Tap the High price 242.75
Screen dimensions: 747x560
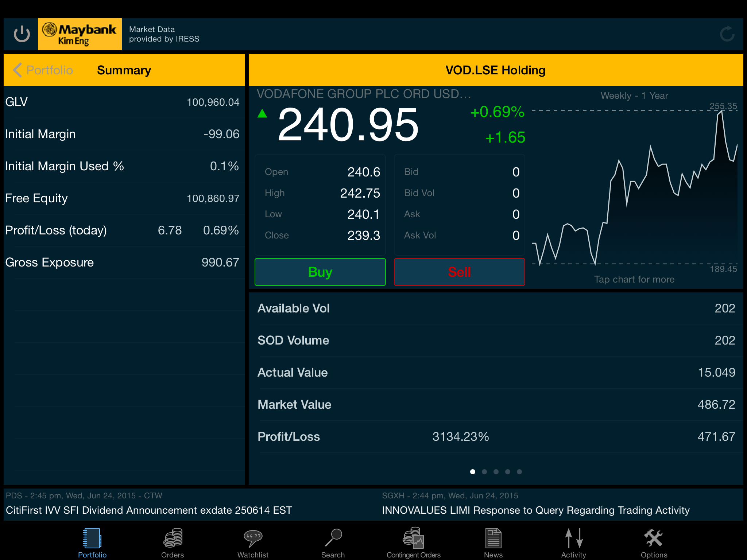click(x=360, y=193)
